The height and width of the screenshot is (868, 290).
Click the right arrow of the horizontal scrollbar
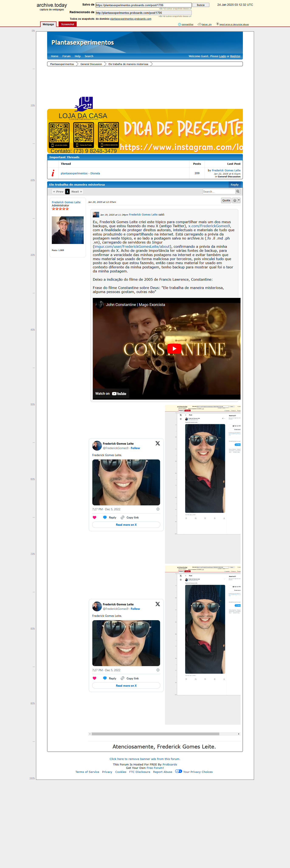[x=239, y=734]
